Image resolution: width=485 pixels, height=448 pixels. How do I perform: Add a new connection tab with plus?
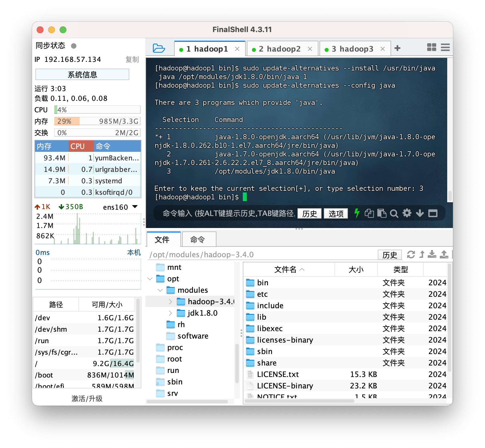(x=397, y=48)
